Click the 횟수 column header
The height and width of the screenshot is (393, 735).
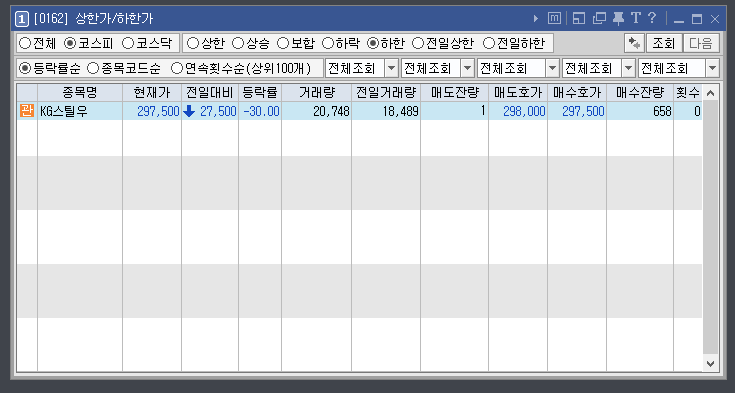tap(688, 93)
